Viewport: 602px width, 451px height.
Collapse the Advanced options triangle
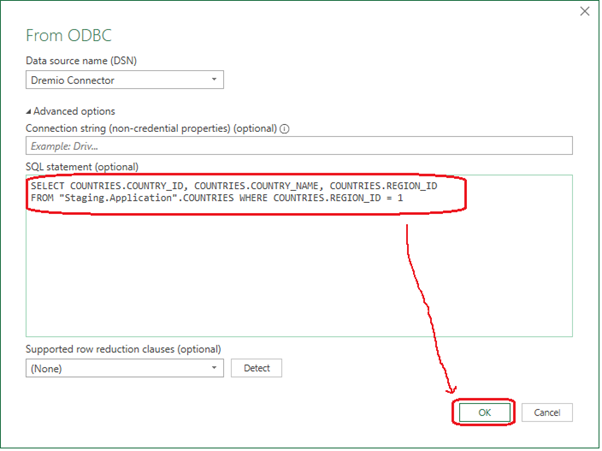(x=29, y=111)
